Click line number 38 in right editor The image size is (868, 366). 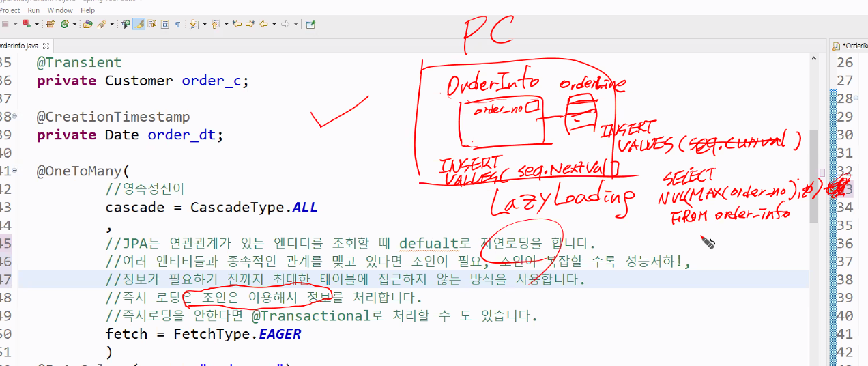[844, 280]
